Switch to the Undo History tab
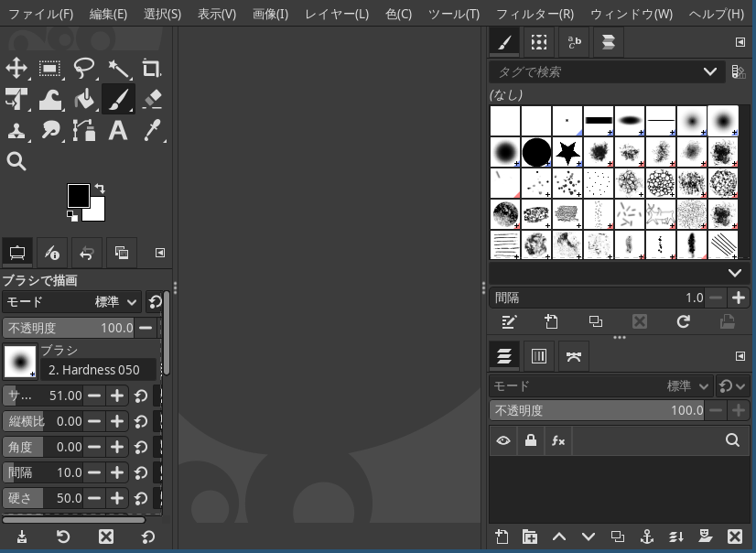Screen dimensions: 756x553 click(x=87, y=252)
